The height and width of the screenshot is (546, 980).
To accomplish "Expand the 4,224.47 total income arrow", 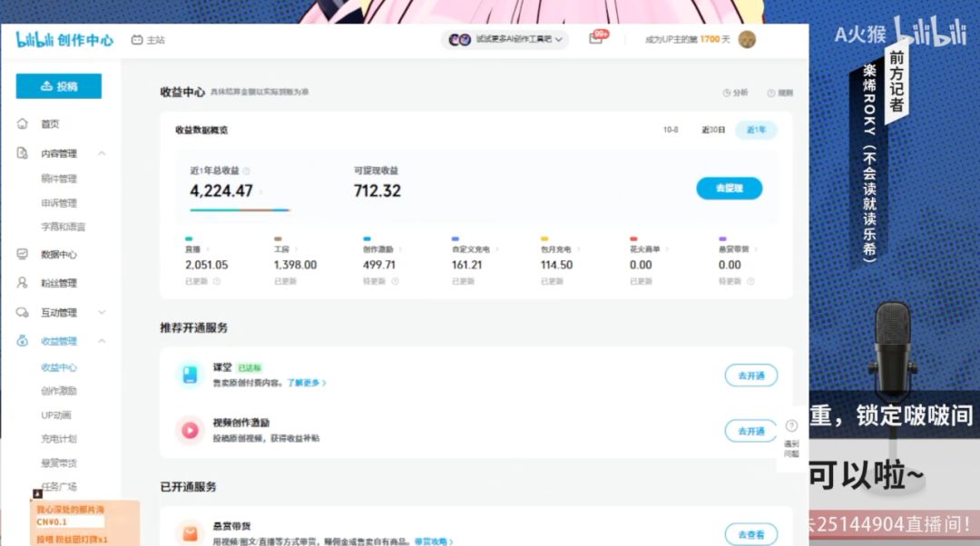I will (260, 191).
